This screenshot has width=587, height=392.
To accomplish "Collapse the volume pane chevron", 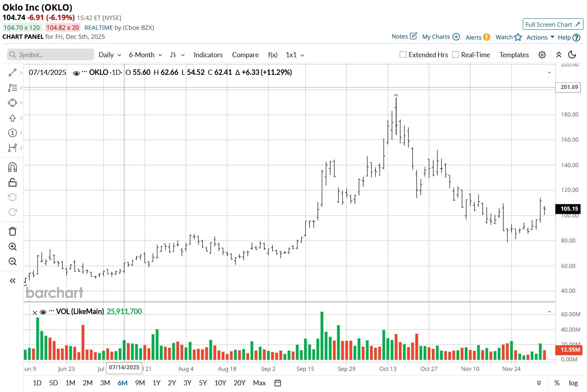I will [x=549, y=312].
